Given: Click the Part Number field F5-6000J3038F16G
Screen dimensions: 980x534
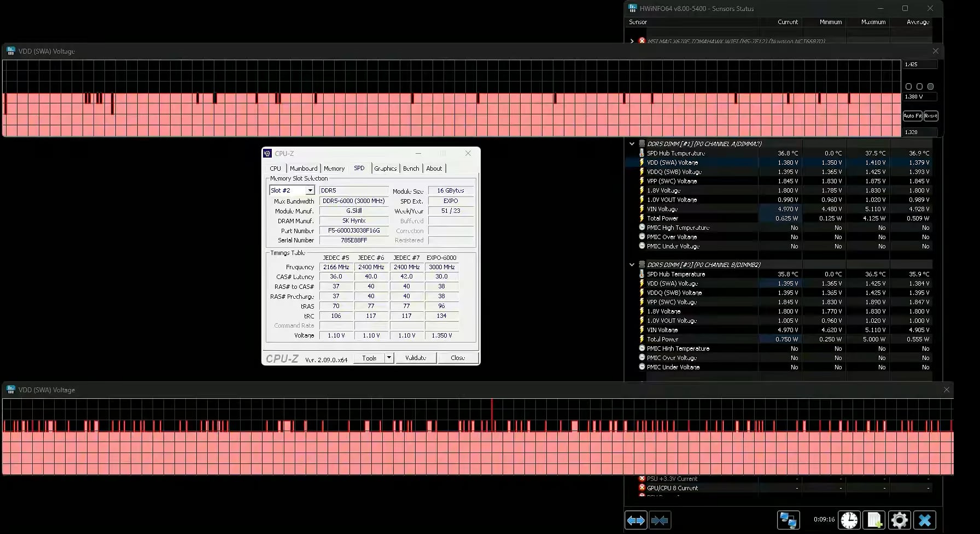Looking at the screenshot, I should coord(354,231).
